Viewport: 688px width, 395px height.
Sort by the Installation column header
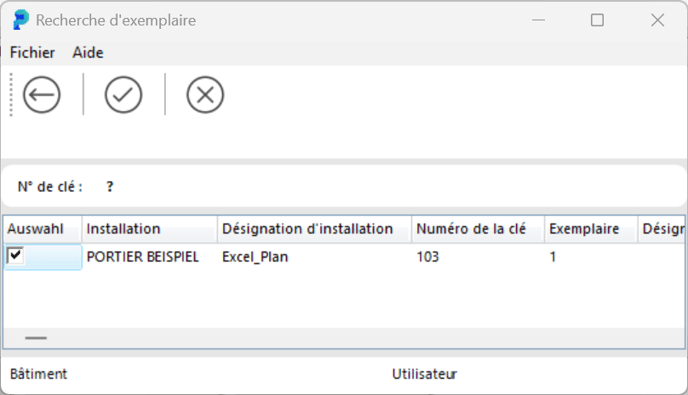(150, 229)
